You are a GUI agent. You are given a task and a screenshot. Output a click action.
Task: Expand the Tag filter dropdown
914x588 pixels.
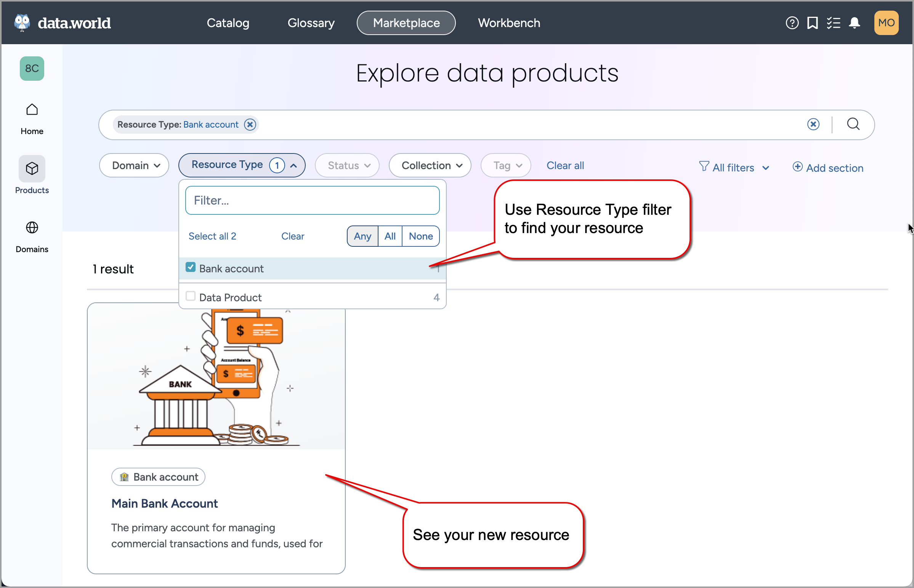tap(506, 165)
